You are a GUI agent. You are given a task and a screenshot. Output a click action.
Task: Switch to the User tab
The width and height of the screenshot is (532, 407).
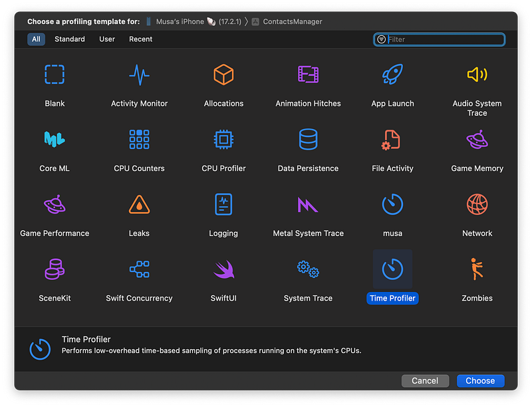pos(107,39)
